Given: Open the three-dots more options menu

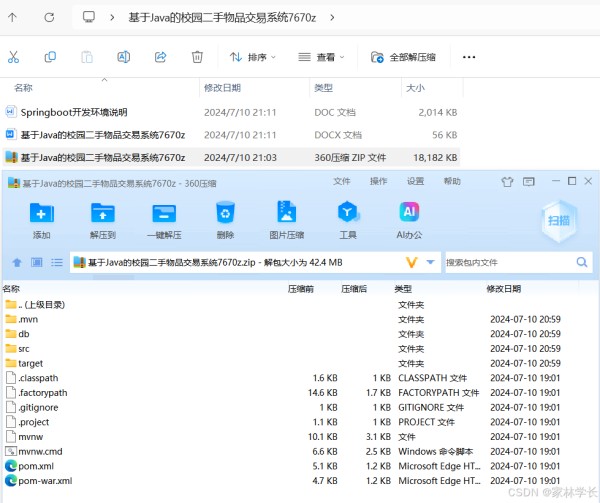Looking at the screenshot, I should (x=469, y=57).
